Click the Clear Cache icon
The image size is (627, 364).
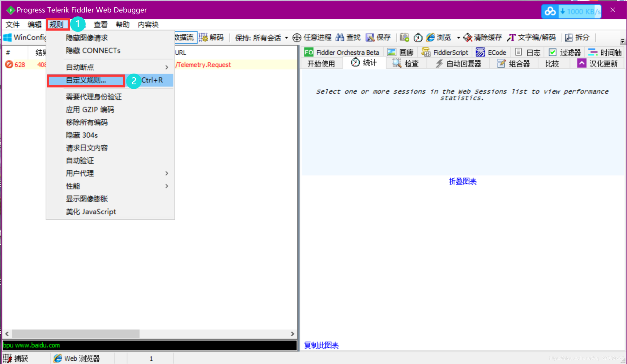point(468,38)
